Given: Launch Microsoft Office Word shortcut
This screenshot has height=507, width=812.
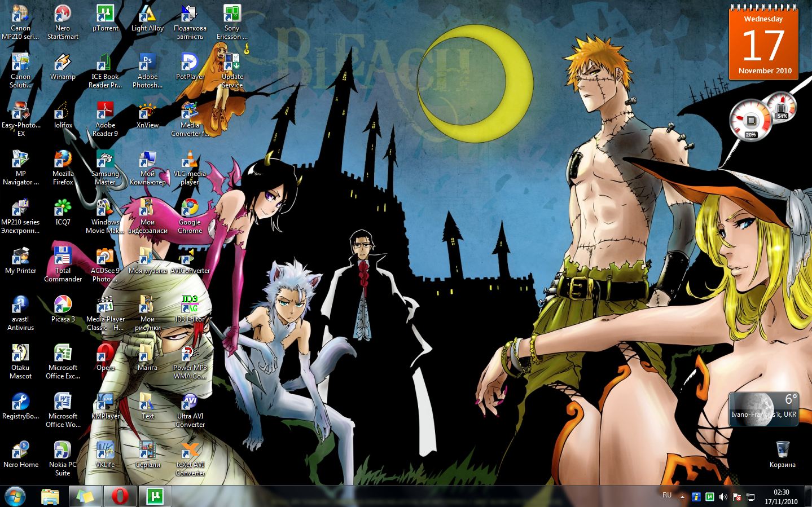Looking at the screenshot, I should coord(63,411).
